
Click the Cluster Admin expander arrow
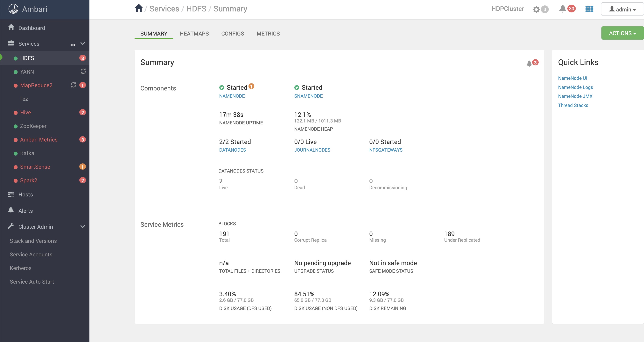tap(84, 226)
